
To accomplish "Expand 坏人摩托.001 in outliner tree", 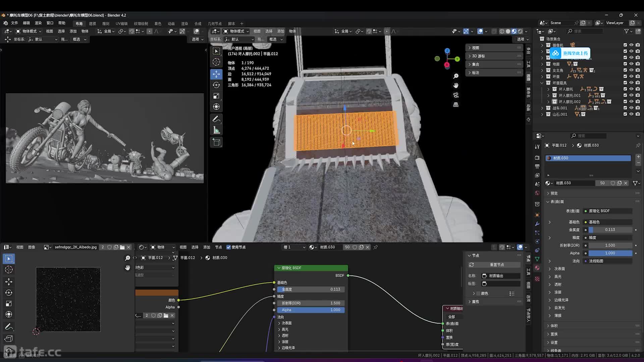I will point(548,96).
